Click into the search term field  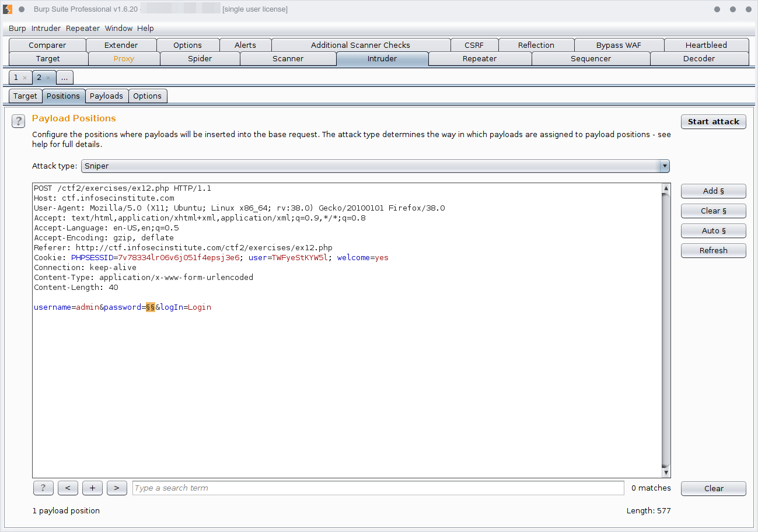(378, 488)
